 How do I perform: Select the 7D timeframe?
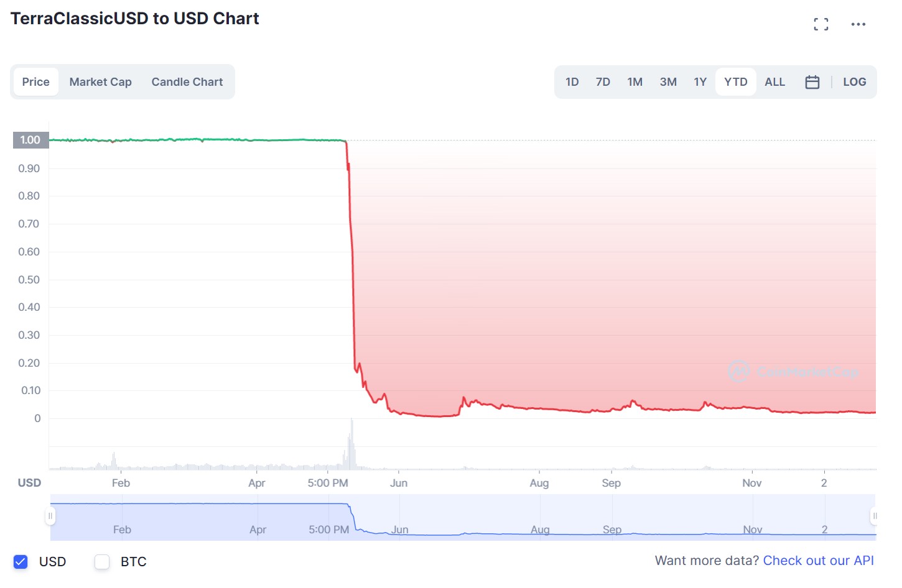tap(602, 81)
